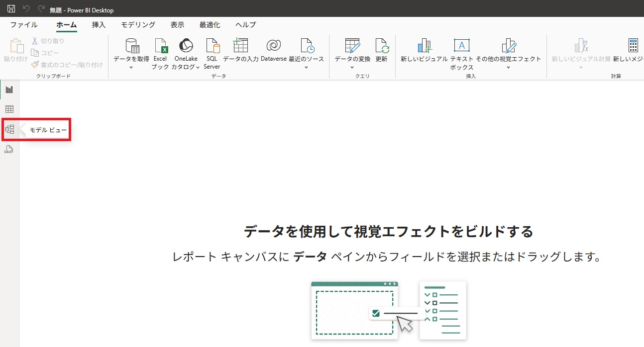This screenshot has width=644, height=347.
Task: Click the データを取得 database icon
Action: tap(132, 46)
